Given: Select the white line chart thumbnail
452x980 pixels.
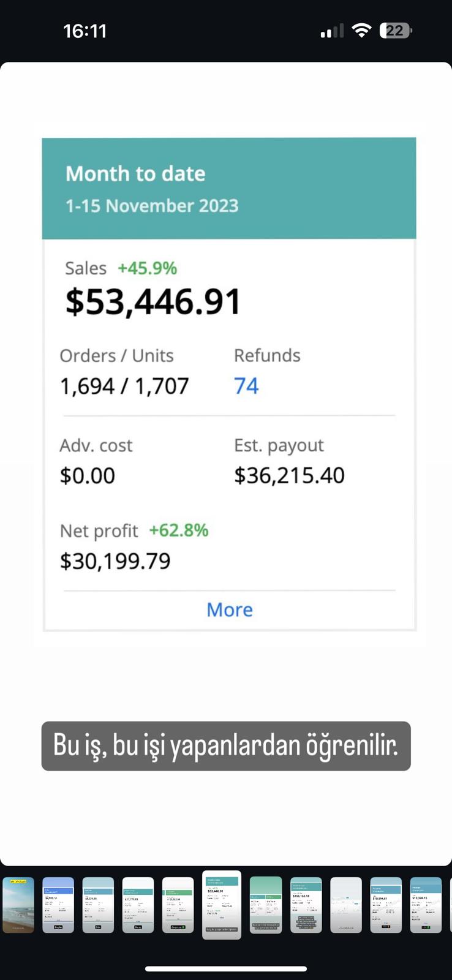Looking at the screenshot, I should pos(346,905).
